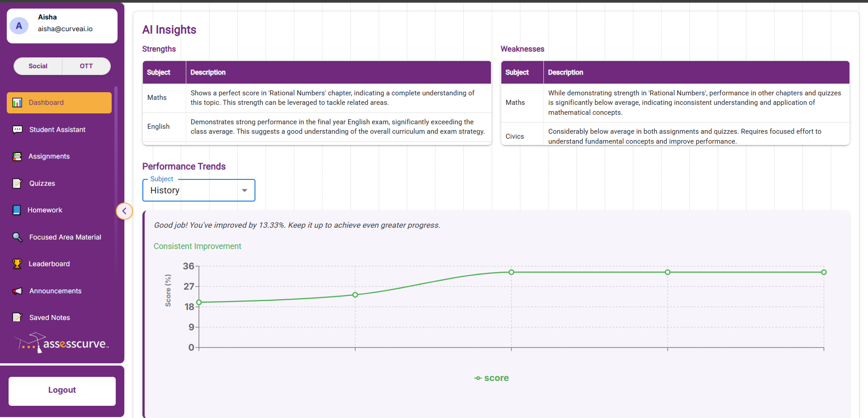
Task: Click the Announcements megaphone icon
Action: click(17, 291)
